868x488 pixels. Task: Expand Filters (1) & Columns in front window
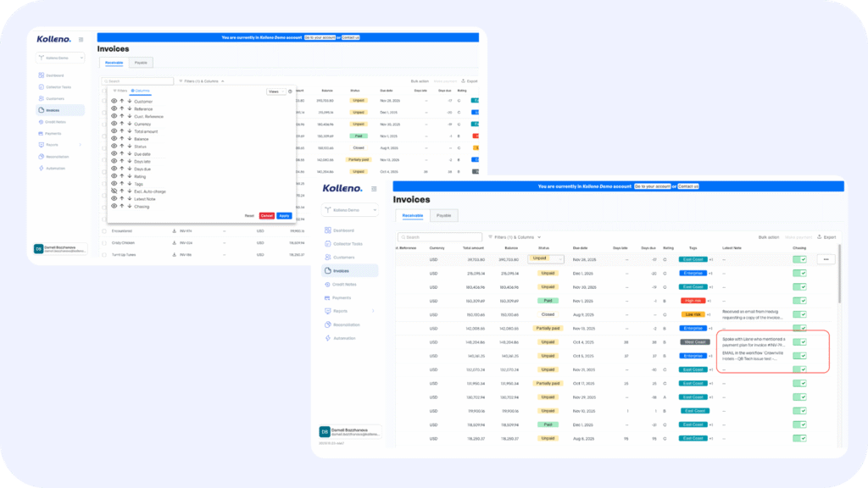(515, 237)
